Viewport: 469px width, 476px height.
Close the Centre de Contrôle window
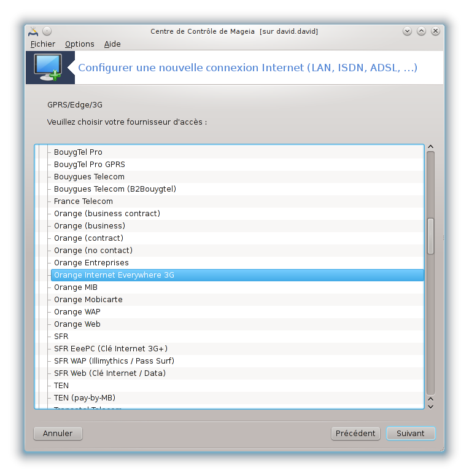(435, 31)
